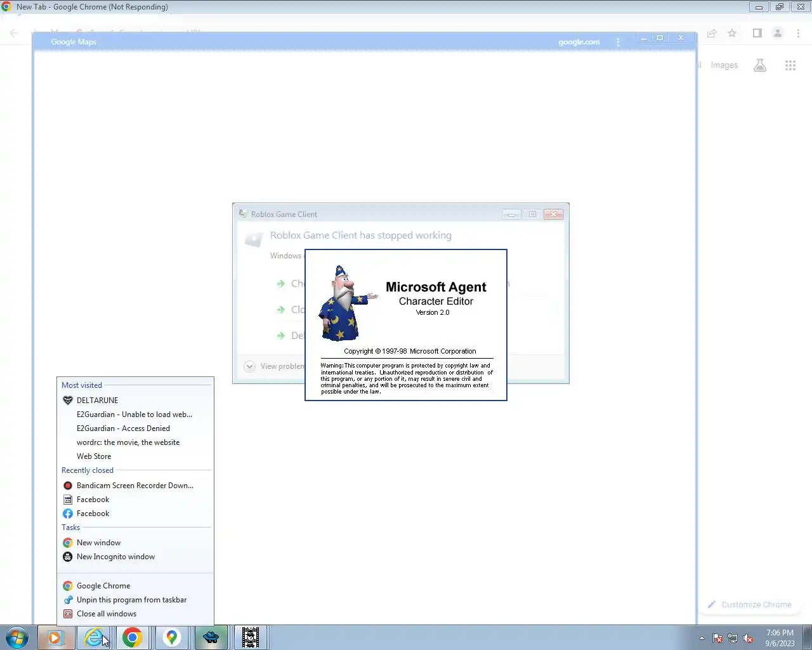Click the Google Chrome taskbar icon
Viewport: 812px width, 650px height.
pos(133,637)
